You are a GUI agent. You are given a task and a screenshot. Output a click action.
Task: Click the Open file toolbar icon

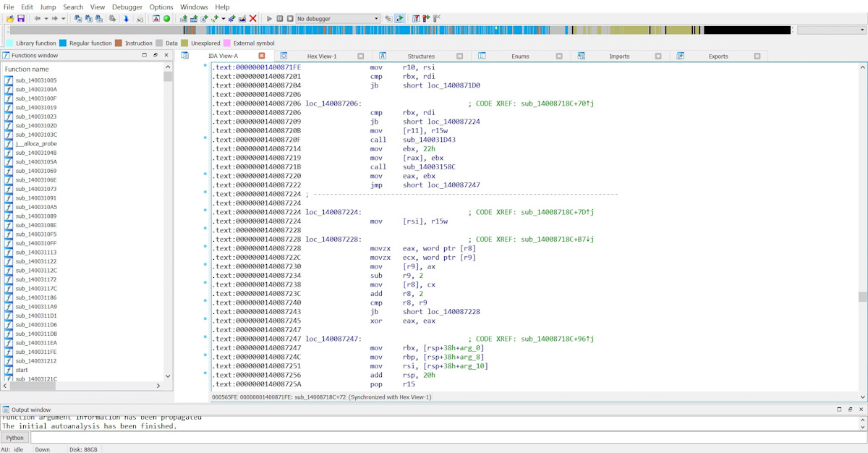point(9,18)
